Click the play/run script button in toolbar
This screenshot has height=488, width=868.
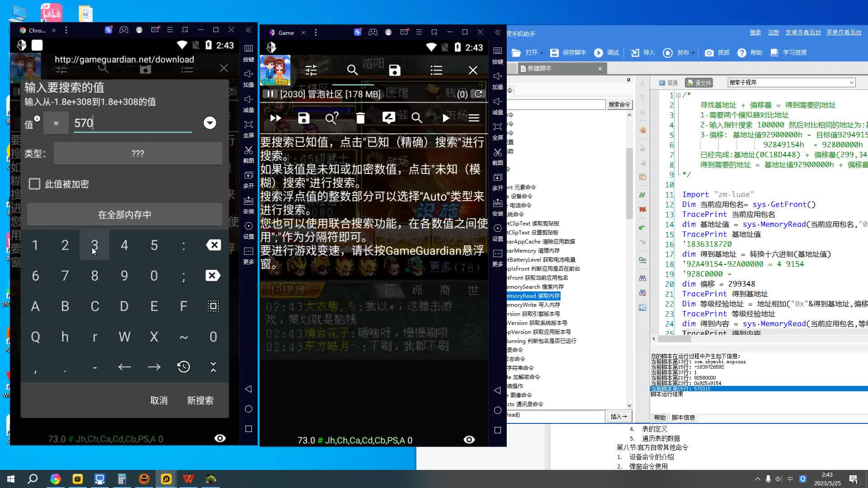pos(599,53)
